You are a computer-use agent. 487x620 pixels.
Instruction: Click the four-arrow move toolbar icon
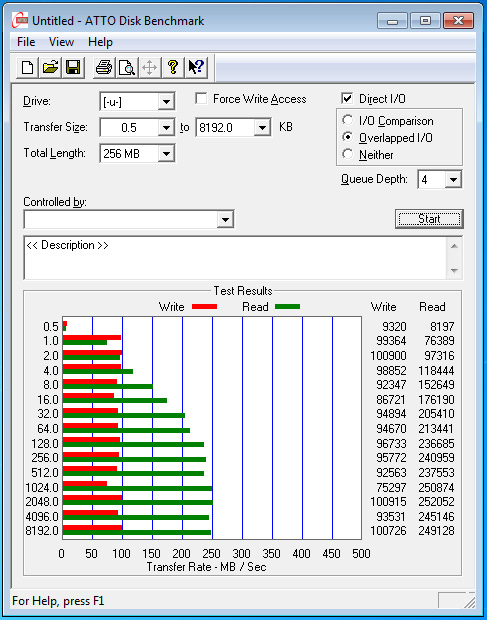pos(149,67)
